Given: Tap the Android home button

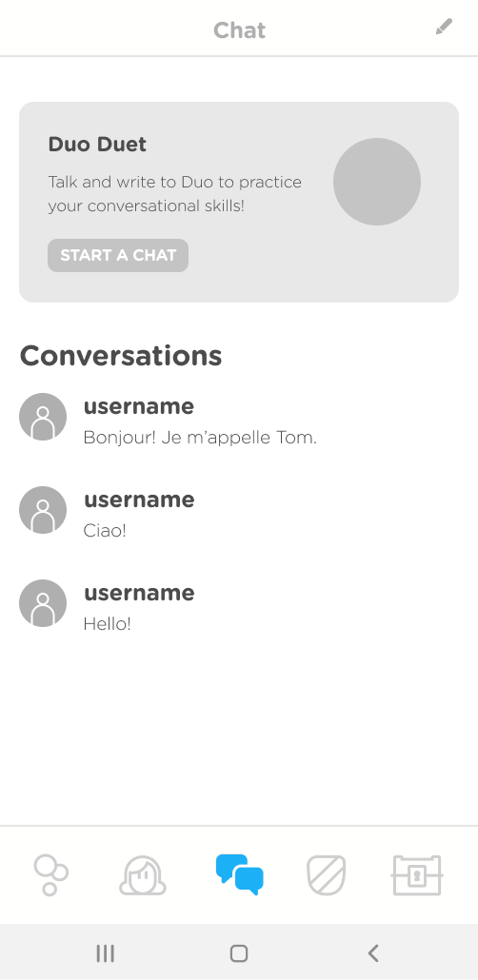Looking at the screenshot, I should 239,953.
